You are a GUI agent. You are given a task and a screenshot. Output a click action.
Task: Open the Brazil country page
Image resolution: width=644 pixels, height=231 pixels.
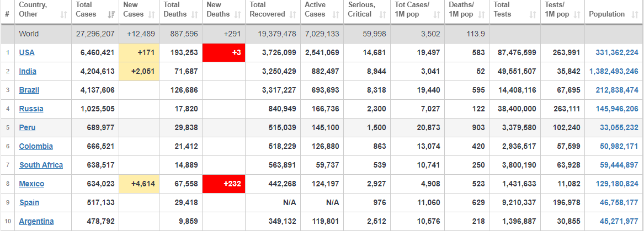[29, 90]
